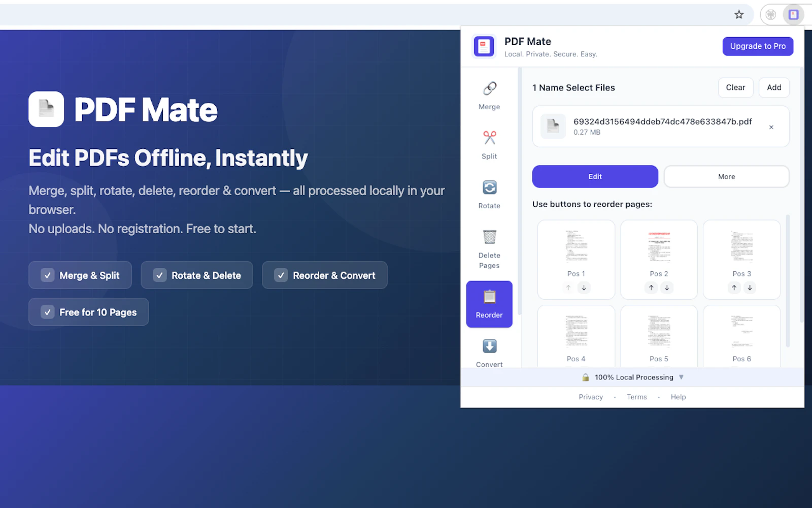Click the PDF Mate logo in popup header

(484, 47)
